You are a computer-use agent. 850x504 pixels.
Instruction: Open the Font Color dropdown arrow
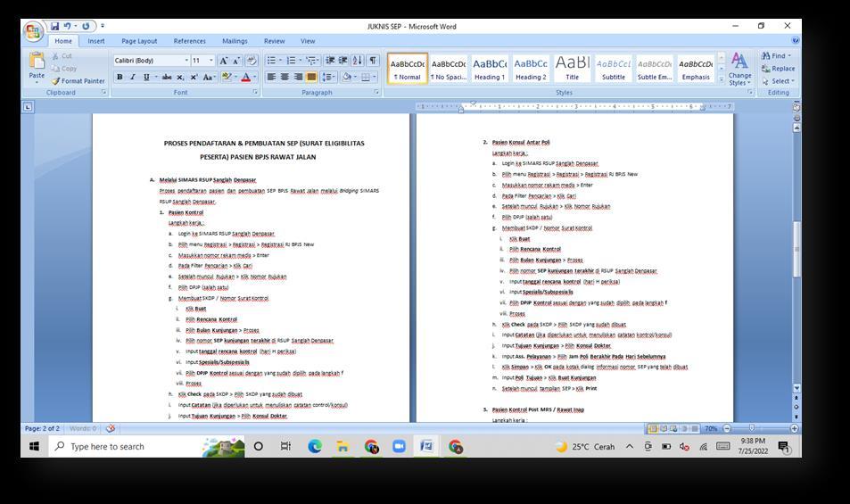[x=255, y=77]
